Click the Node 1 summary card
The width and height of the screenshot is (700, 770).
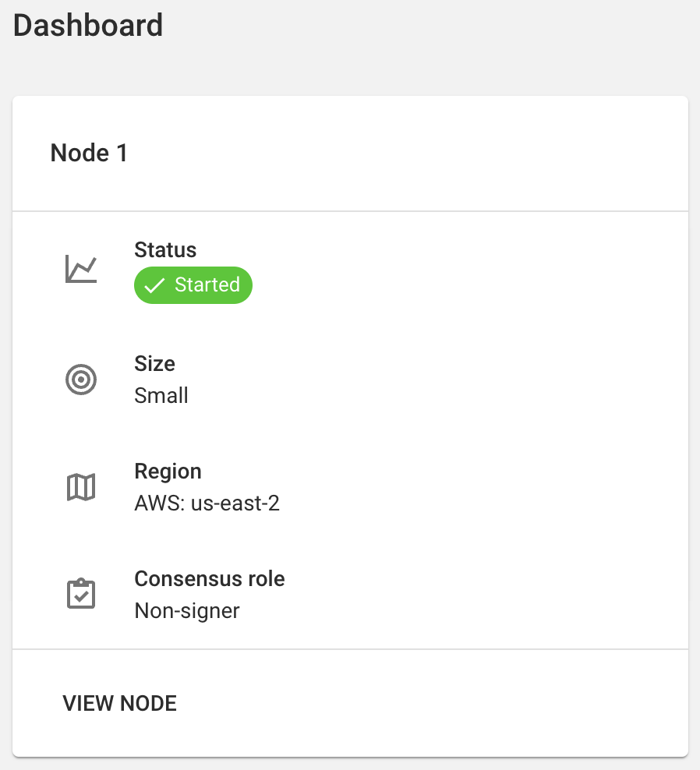click(350, 425)
